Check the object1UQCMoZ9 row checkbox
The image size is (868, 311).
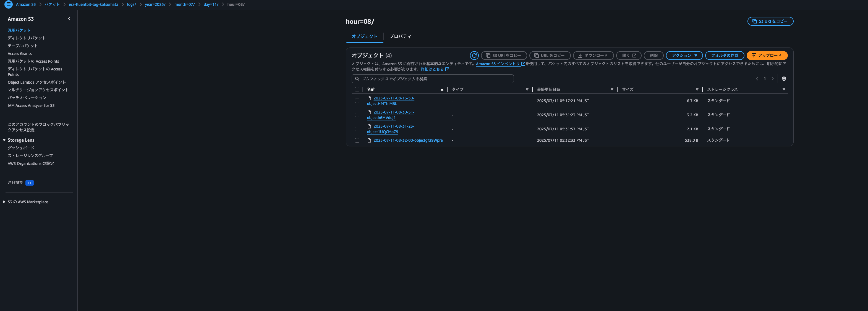coord(357,129)
